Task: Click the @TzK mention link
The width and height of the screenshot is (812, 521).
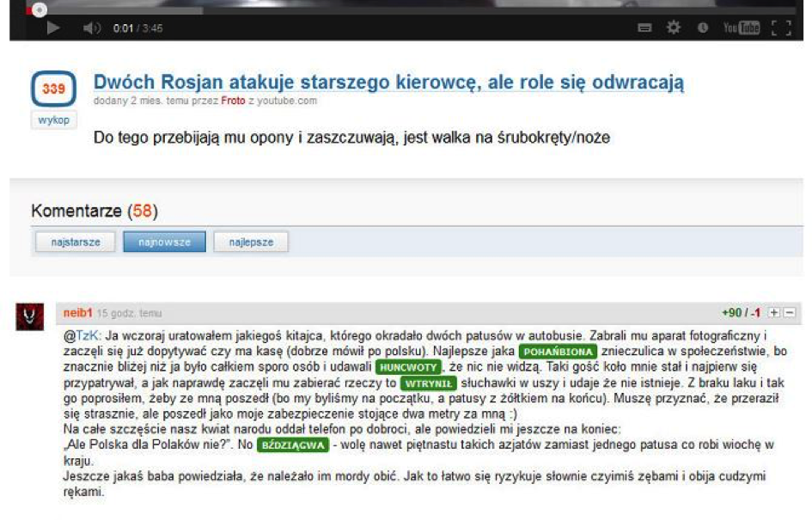Action: (x=82, y=335)
